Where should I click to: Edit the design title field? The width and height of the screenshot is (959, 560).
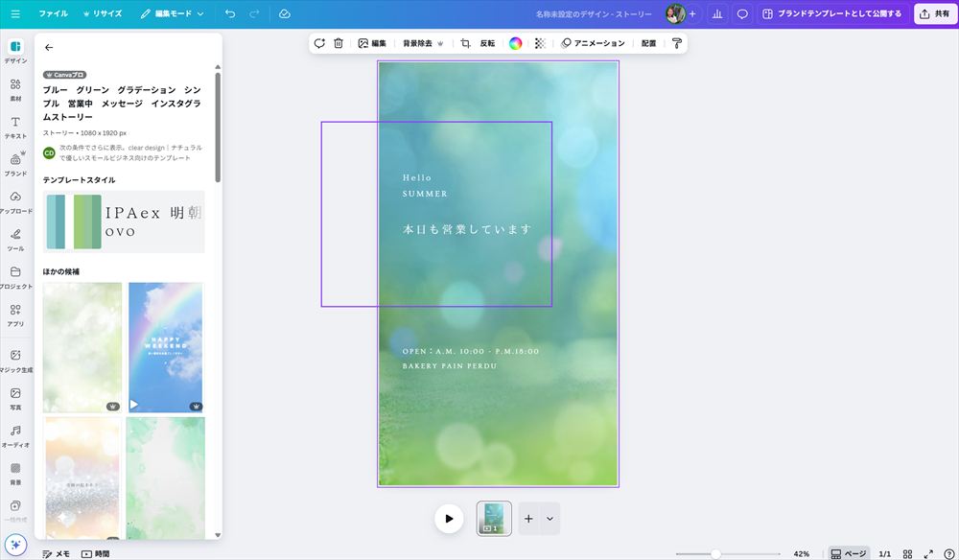click(594, 13)
